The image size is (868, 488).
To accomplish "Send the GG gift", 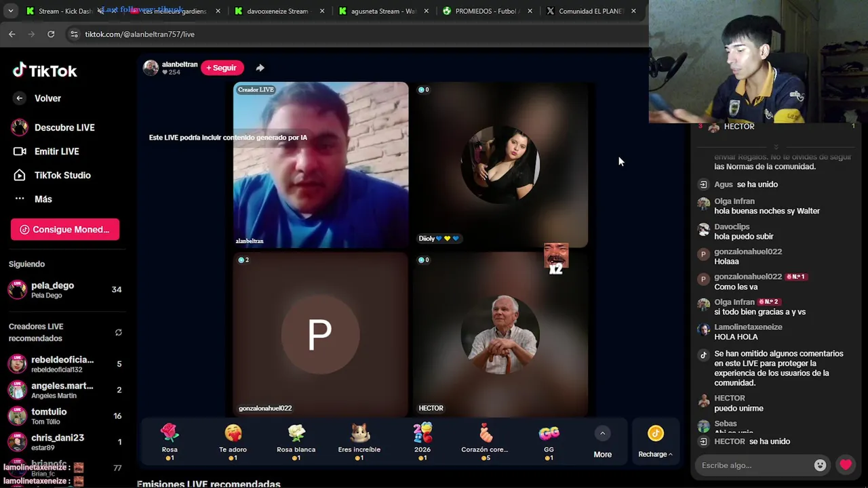I will 549,442.
